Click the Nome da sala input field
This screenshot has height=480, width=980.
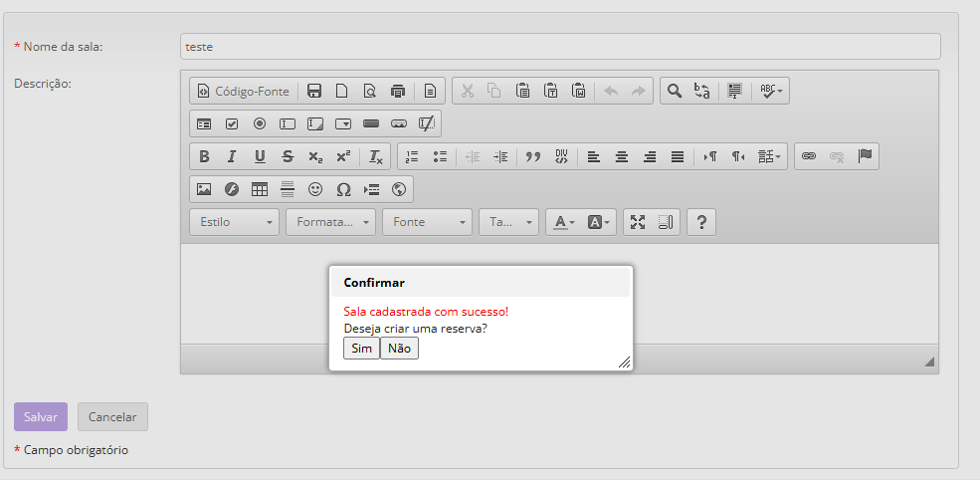[x=560, y=47]
